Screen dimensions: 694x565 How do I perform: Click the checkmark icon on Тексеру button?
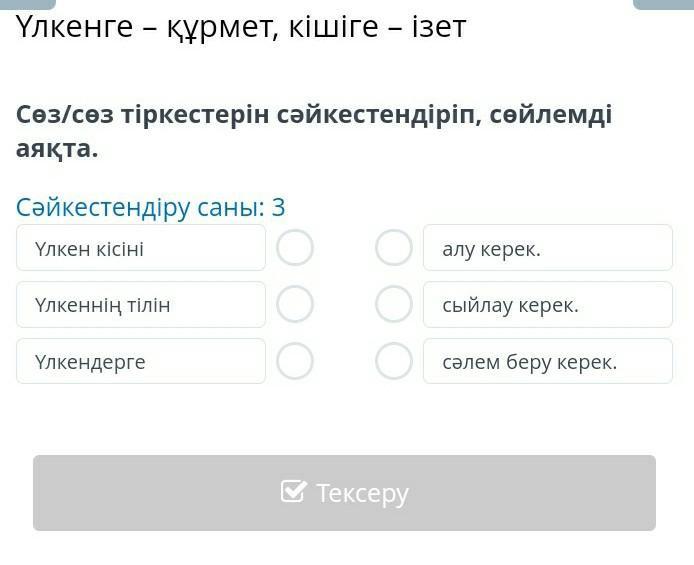pyautogui.click(x=293, y=492)
